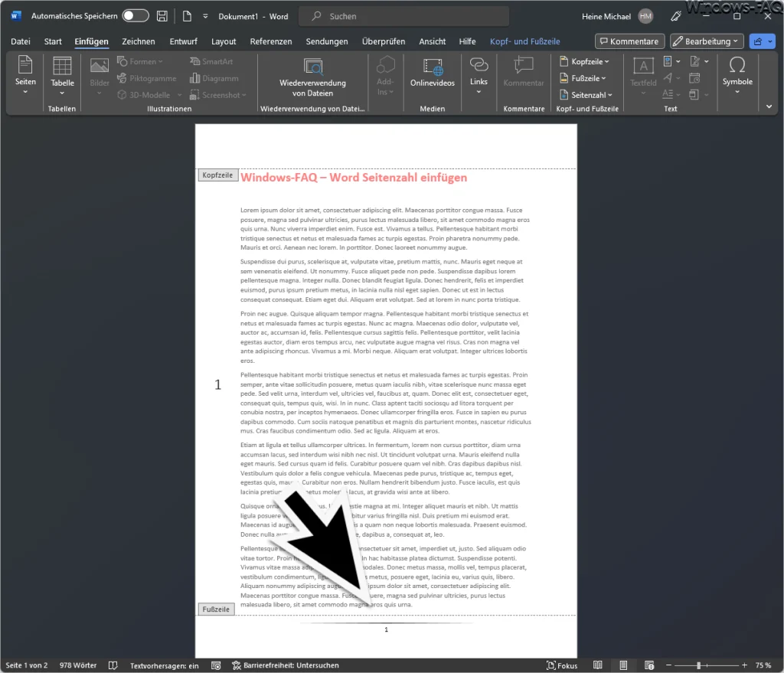
Task: Click the 75 % zoom level
Action: point(763,665)
